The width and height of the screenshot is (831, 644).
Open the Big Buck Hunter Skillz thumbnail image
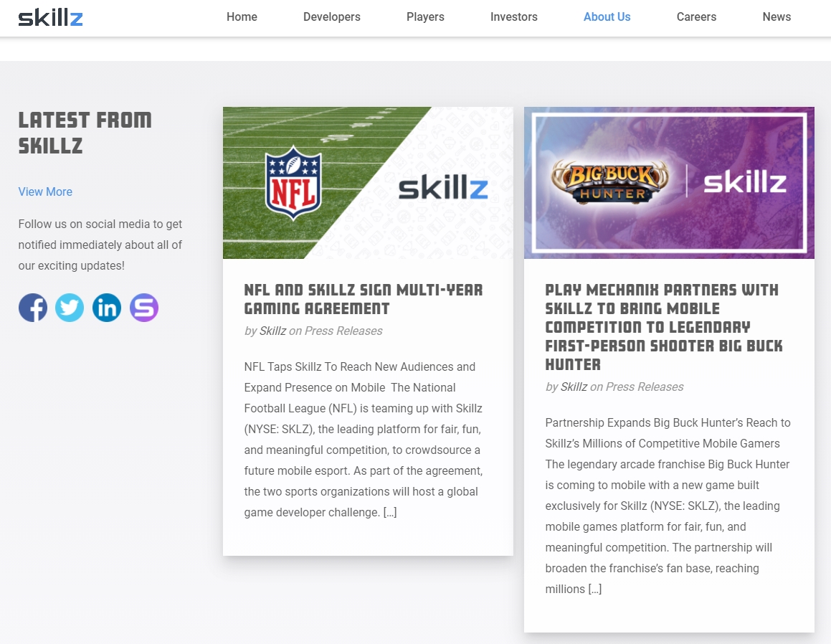tap(669, 183)
